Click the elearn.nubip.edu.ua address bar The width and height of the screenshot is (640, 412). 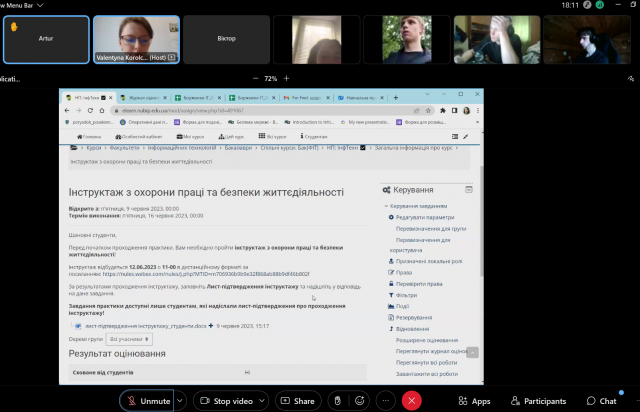coord(261,111)
